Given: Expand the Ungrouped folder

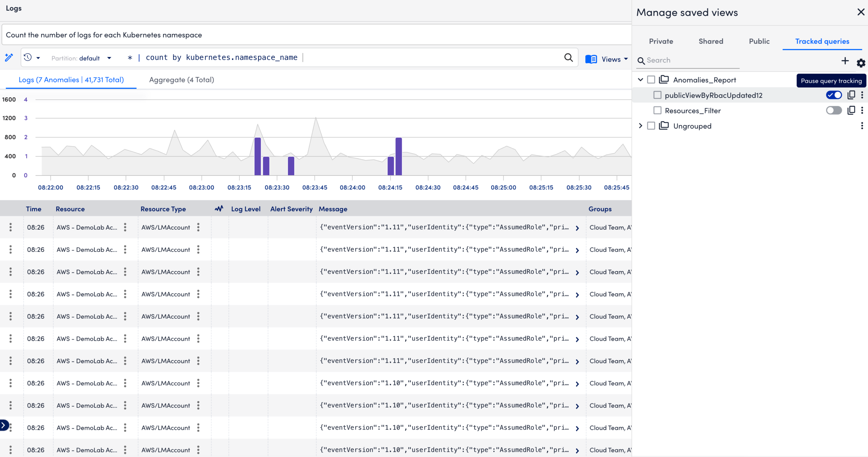Looking at the screenshot, I should [x=640, y=126].
